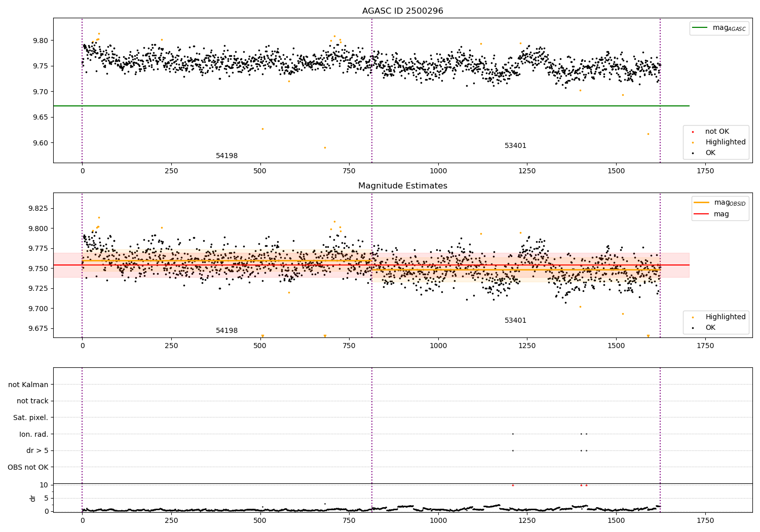Click the "9.700" y-axis tick in middle plot
Screen dimensions: 760x532
(38, 309)
